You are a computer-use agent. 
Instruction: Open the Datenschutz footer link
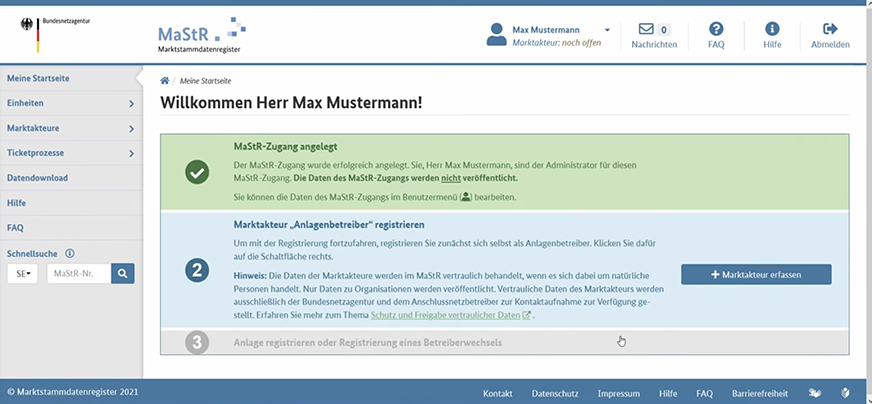point(555,393)
